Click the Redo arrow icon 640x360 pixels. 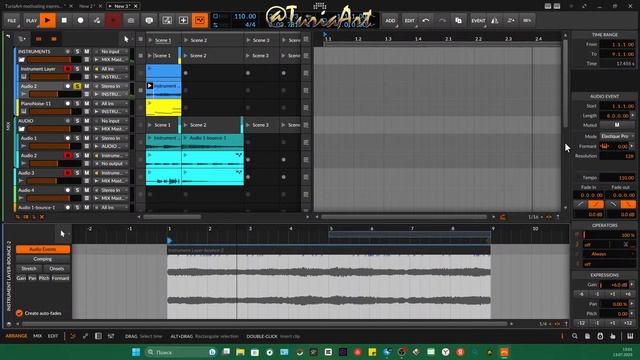pos(442,20)
